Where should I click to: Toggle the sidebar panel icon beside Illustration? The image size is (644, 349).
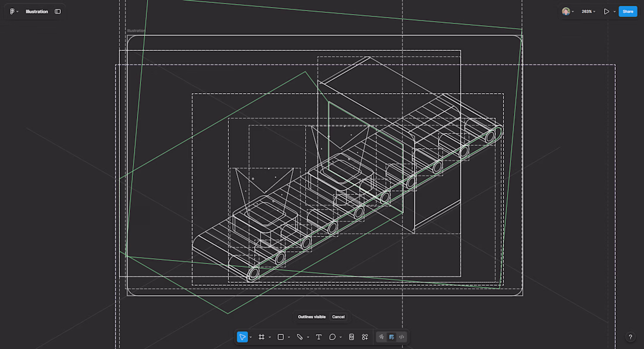58,12
